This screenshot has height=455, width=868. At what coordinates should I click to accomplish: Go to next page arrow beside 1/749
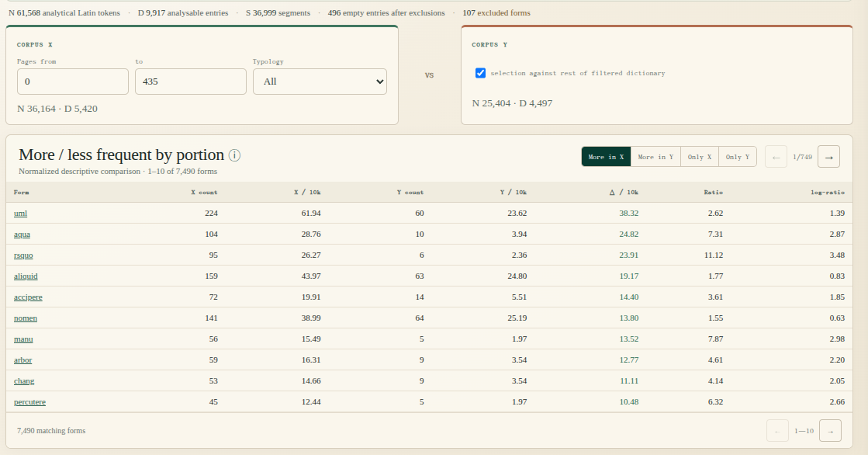(x=828, y=157)
